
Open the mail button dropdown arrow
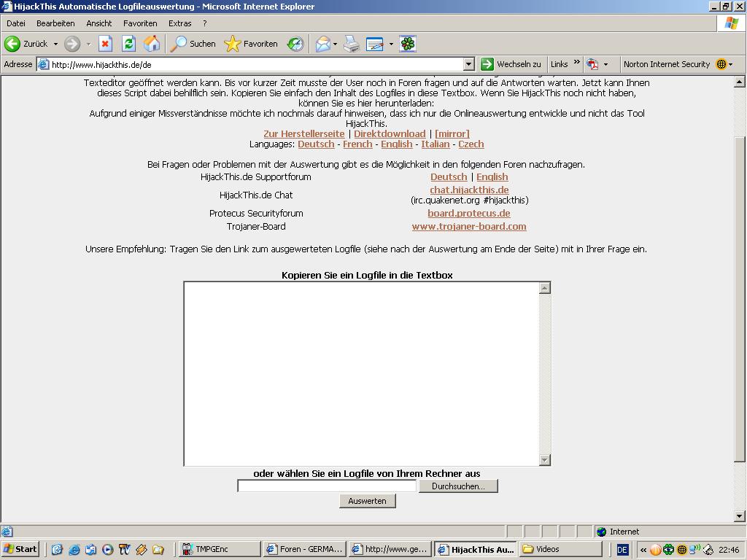pos(335,44)
